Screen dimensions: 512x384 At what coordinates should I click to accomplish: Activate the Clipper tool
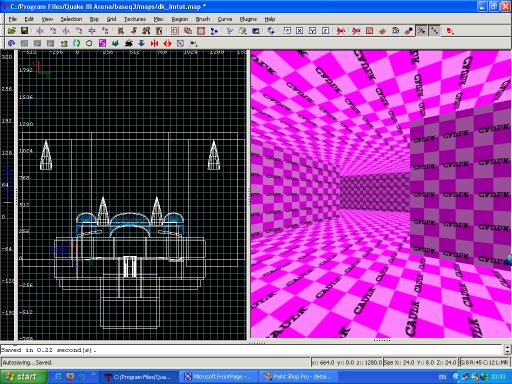tap(214, 31)
